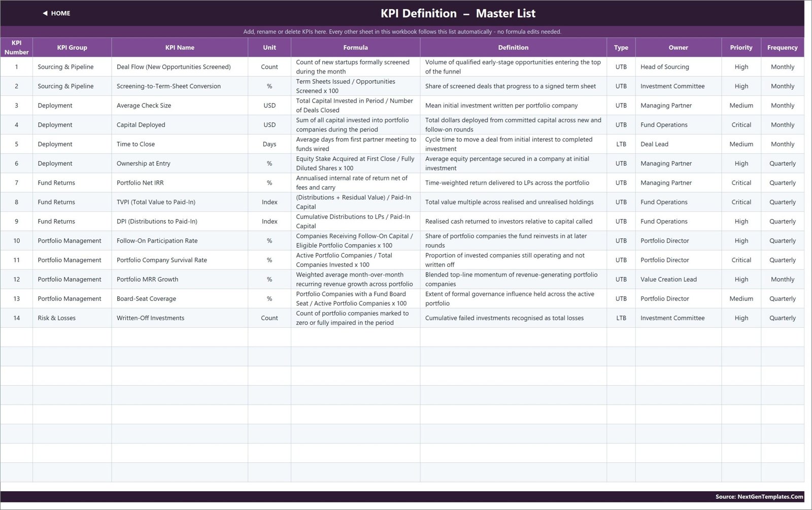This screenshot has height=510, width=812.
Task: Select the Unit column header
Action: (269, 47)
